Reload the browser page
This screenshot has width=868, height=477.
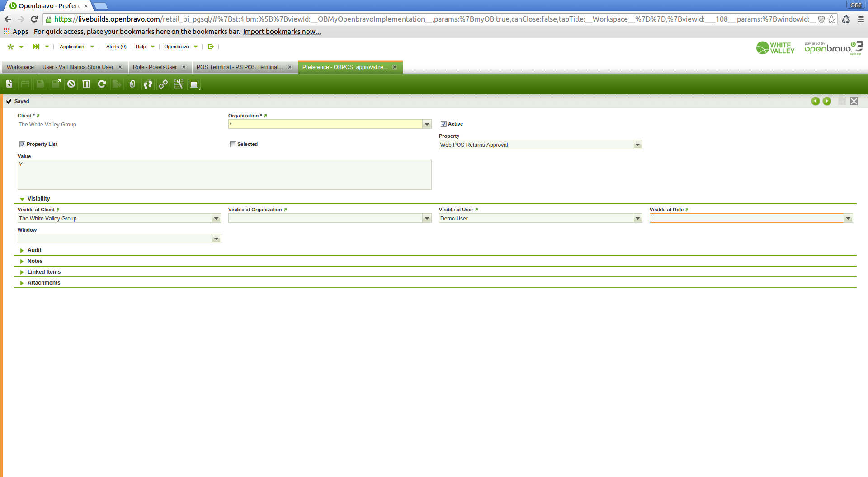[x=34, y=19]
